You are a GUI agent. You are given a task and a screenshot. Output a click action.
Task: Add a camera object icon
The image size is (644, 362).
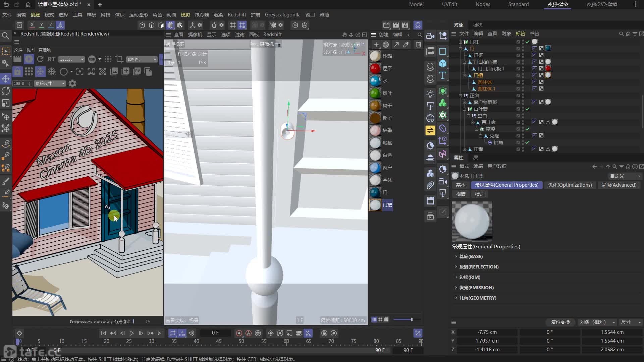click(x=430, y=36)
